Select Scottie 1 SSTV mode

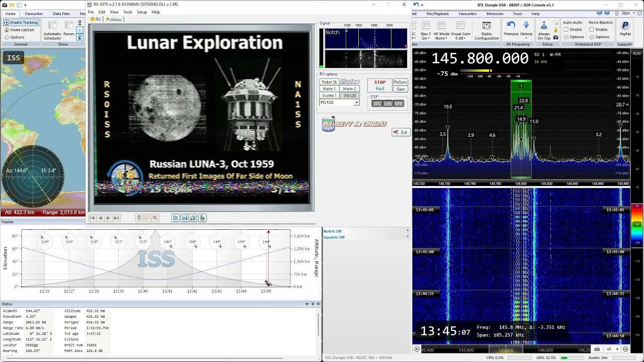330,96
